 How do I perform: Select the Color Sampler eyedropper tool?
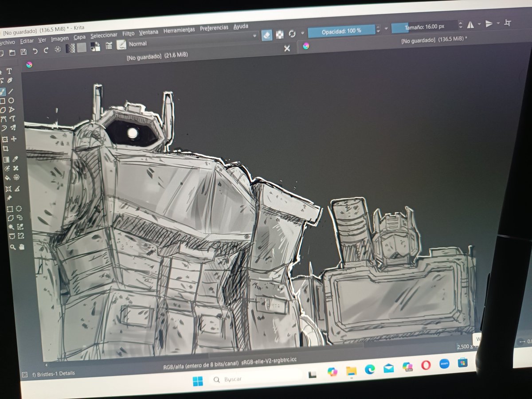click(15, 159)
